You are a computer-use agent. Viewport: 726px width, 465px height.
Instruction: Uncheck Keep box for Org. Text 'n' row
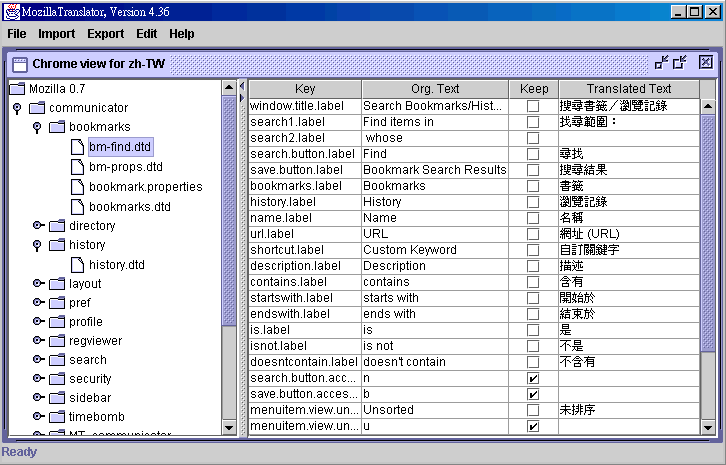pos(533,378)
